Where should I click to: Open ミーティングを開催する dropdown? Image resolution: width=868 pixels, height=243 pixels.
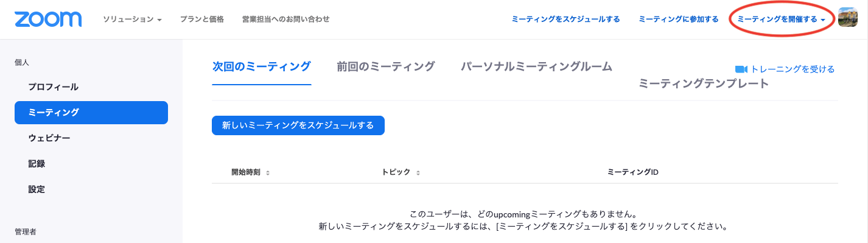click(x=781, y=19)
